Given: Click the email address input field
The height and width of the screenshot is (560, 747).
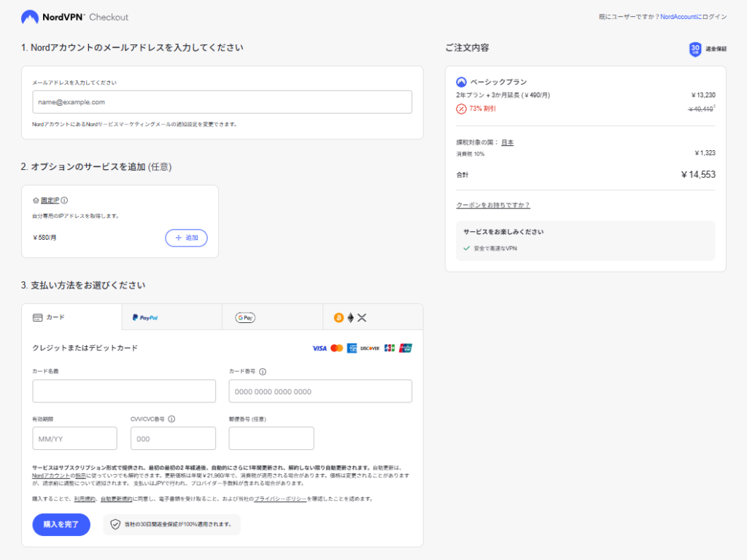Looking at the screenshot, I should tap(222, 102).
